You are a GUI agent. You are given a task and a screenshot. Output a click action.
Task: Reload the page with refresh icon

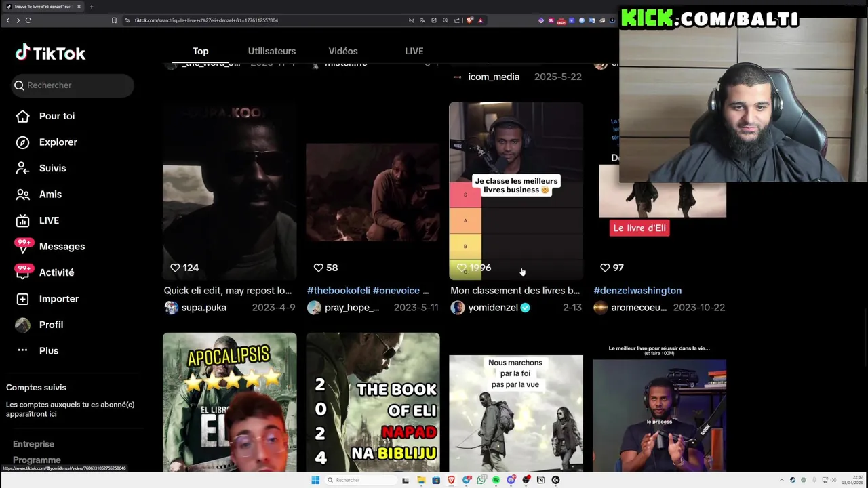28,20
